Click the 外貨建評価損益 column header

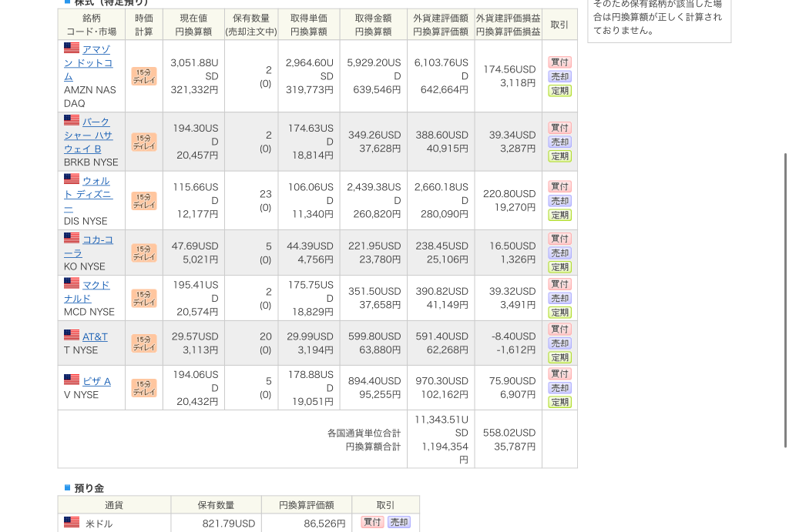509,25
